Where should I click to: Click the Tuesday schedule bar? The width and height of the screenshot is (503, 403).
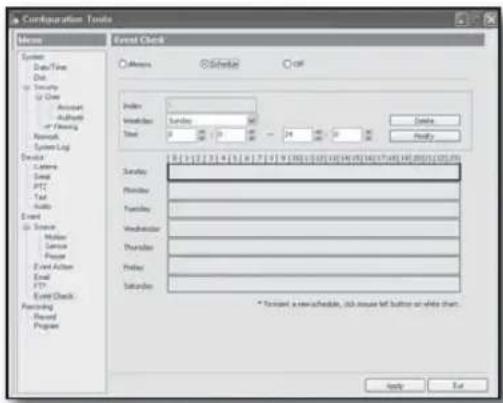314,210
